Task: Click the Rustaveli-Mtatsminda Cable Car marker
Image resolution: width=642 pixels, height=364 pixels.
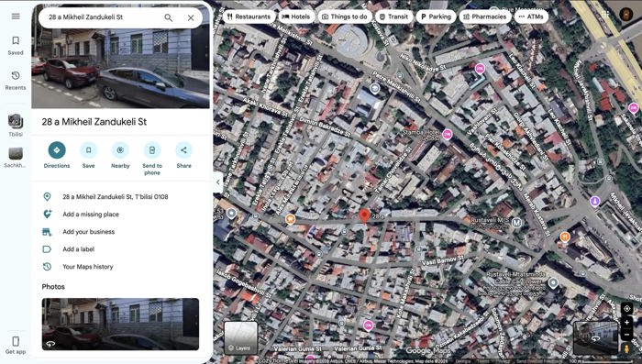Action: coord(553,282)
